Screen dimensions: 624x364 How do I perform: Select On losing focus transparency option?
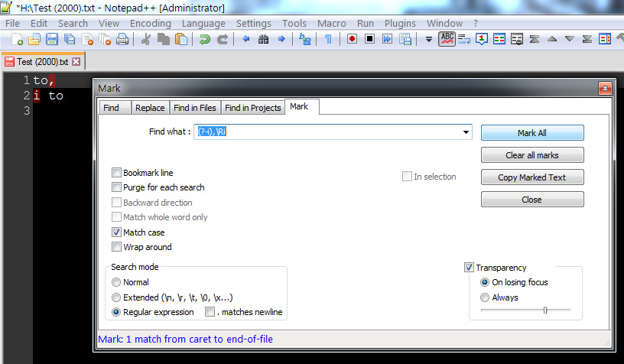pos(484,282)
